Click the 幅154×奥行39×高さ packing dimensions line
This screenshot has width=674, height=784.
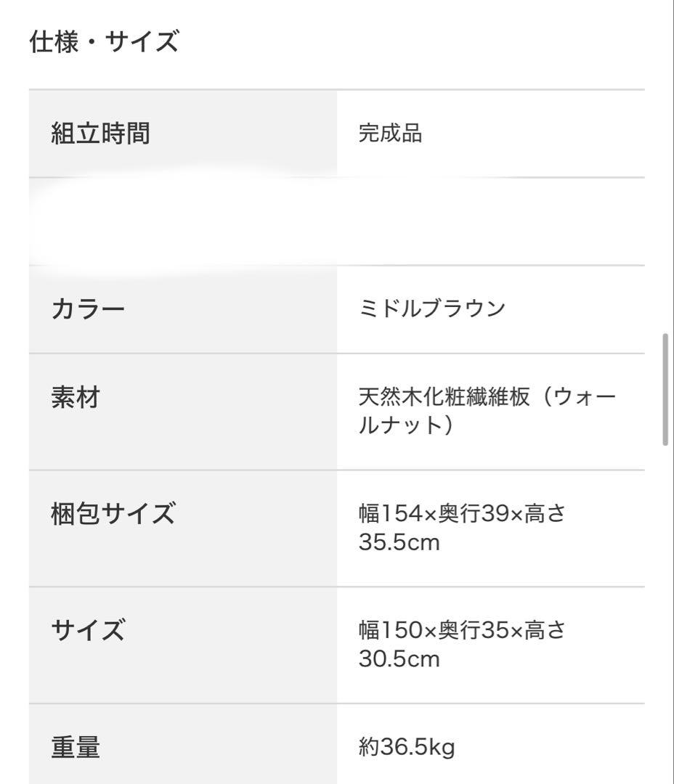pyautogui.click(x=462, y=514)
